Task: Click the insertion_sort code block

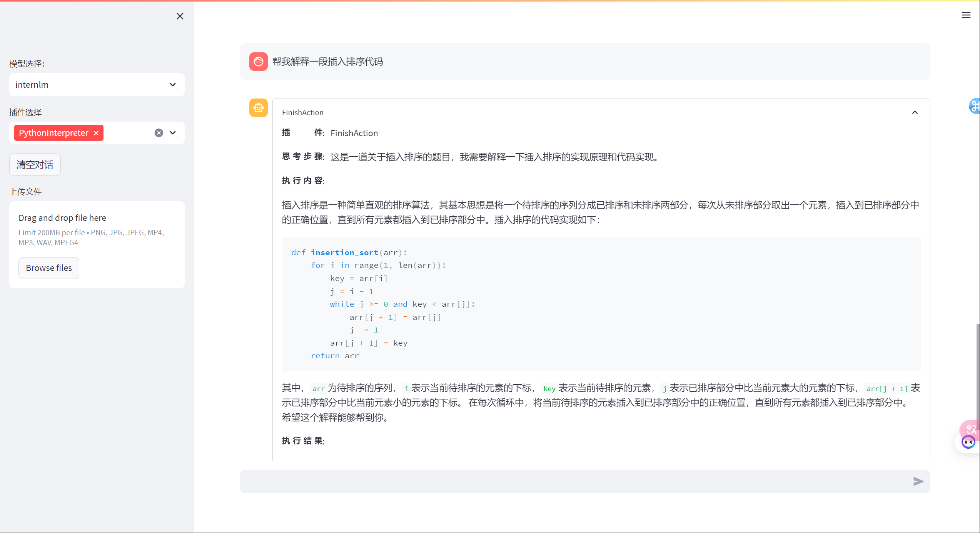Action: click(600, 304)
